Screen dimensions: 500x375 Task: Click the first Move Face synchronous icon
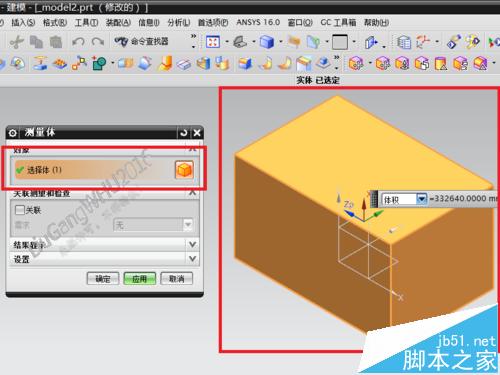[x=356, y=63]
